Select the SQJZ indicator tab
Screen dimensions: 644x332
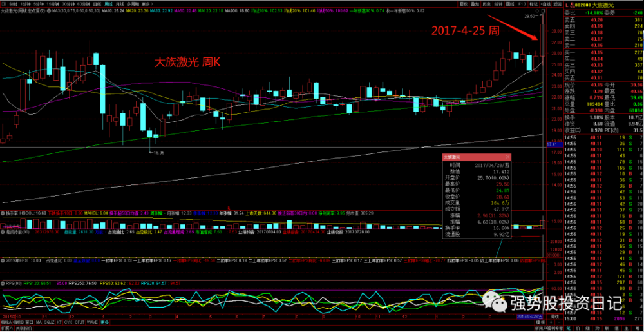50,322
